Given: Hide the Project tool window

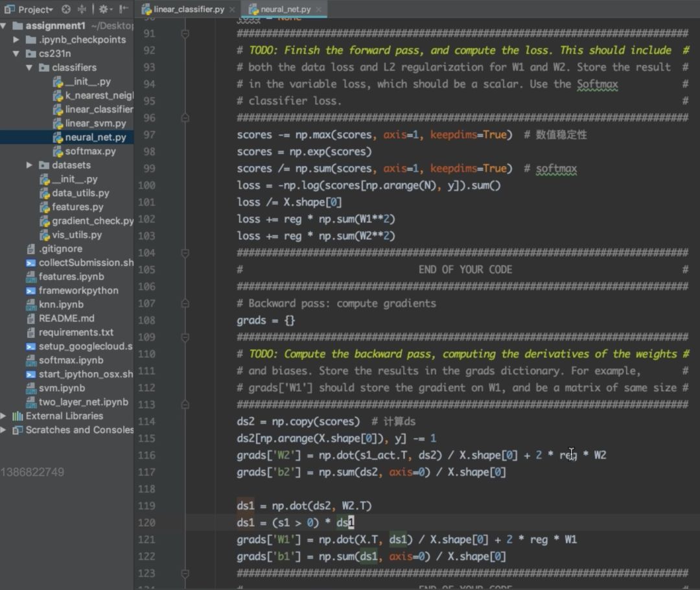Looking at the screenshot, I should tap(124, 9).
